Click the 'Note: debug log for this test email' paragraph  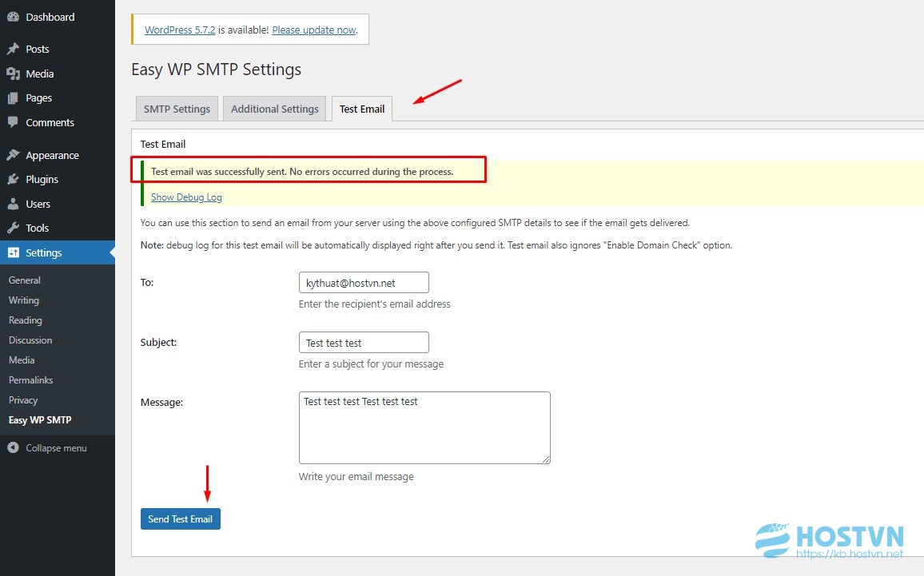pyautogui.click(x=436, y=245)
